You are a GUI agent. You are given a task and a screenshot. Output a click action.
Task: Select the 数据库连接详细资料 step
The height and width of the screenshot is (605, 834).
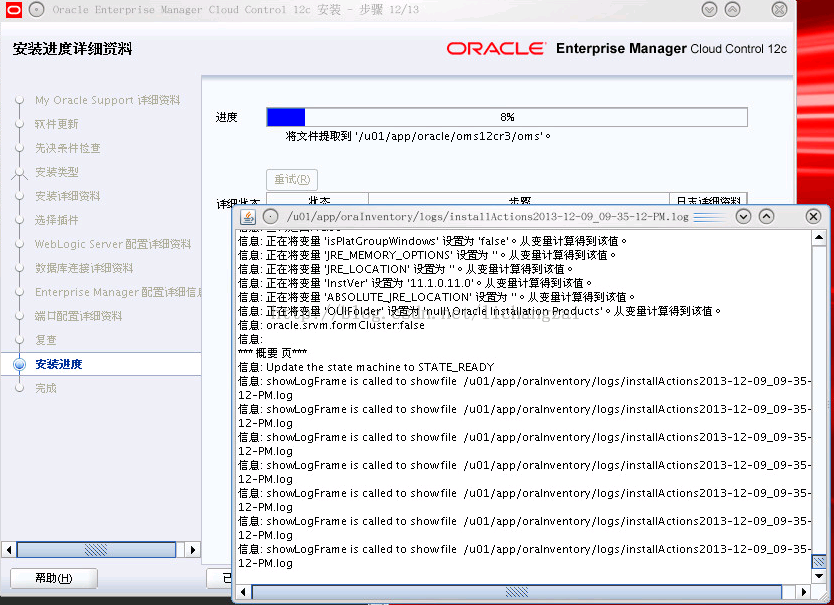[x=84, y=268]
